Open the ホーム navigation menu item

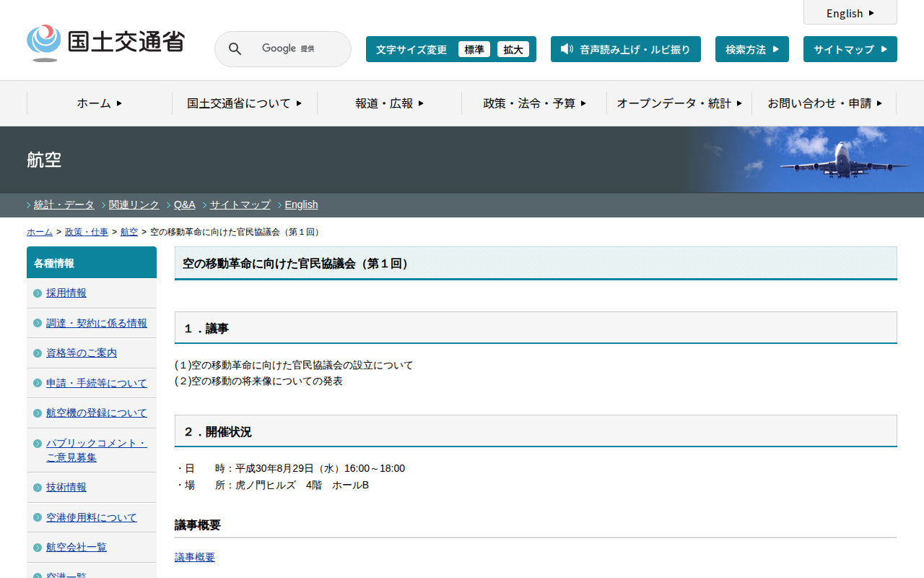coord(100,103)
